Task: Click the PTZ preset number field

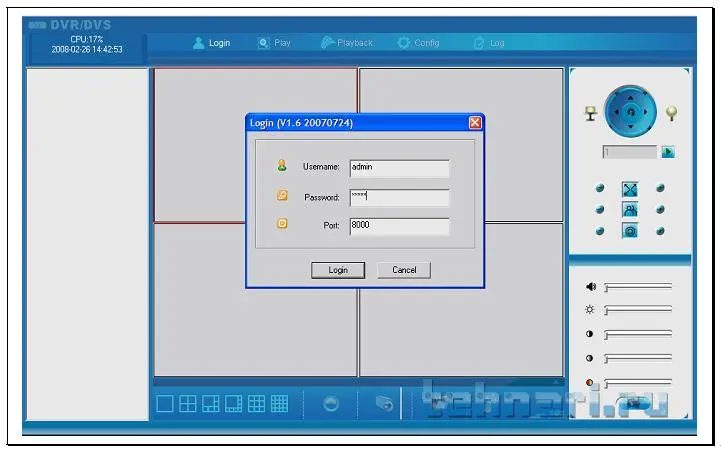Action: [629, 152]
